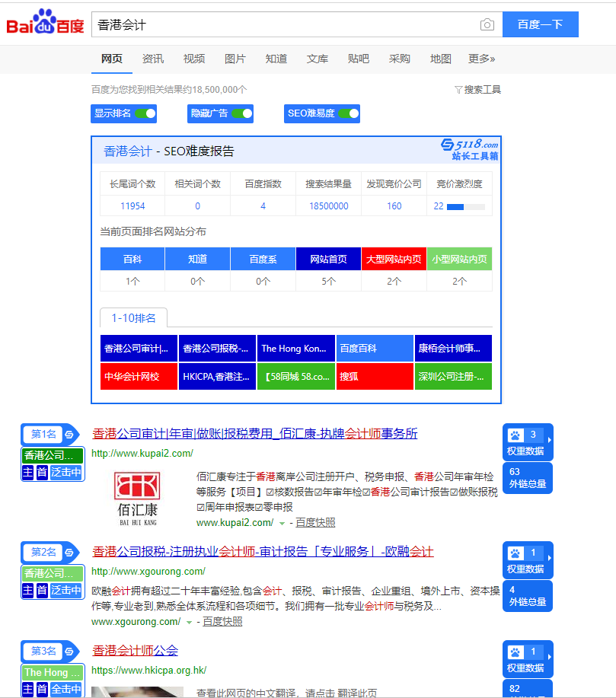This screenshot has height=698, width=616.
Task: Click 发现竞价公司 value 160
Action: [x=394, y=206]
